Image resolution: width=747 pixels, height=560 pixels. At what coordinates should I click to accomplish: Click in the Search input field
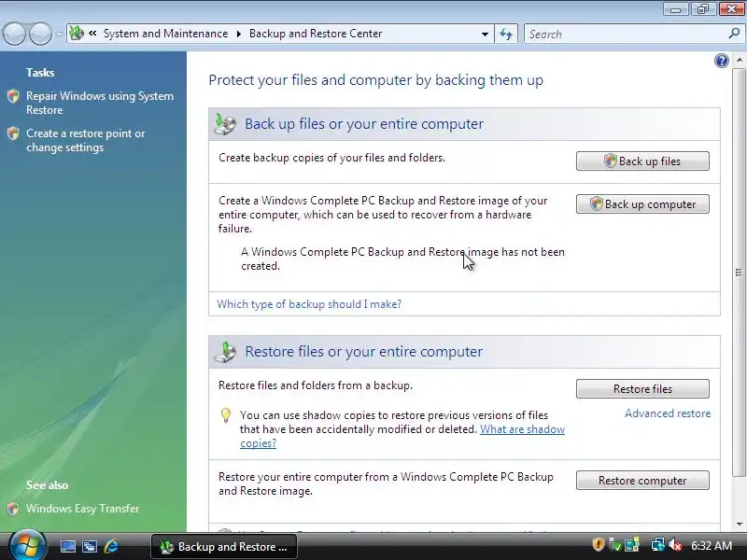[x=625, y=34]
